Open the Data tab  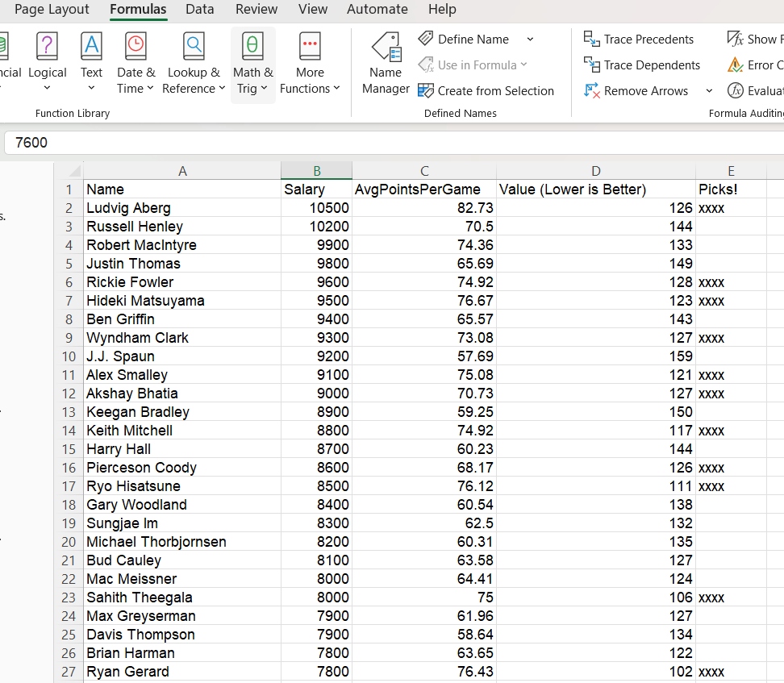click(199, 9)
